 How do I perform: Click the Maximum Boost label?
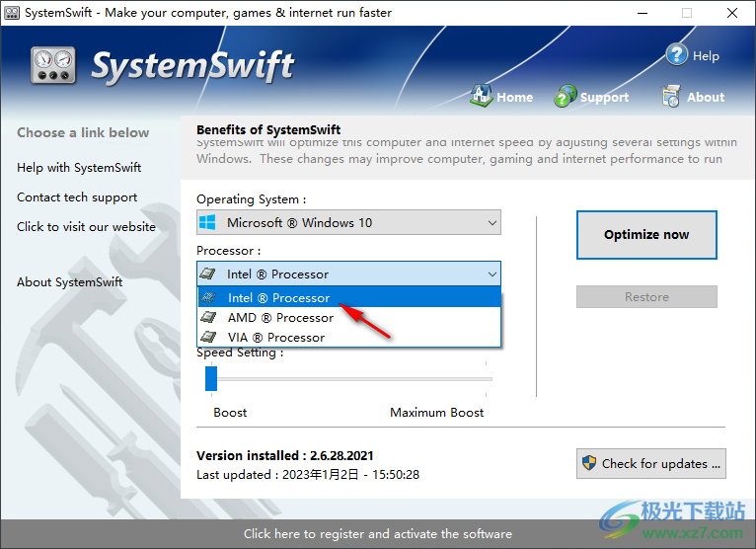click(x=437, y=413)
